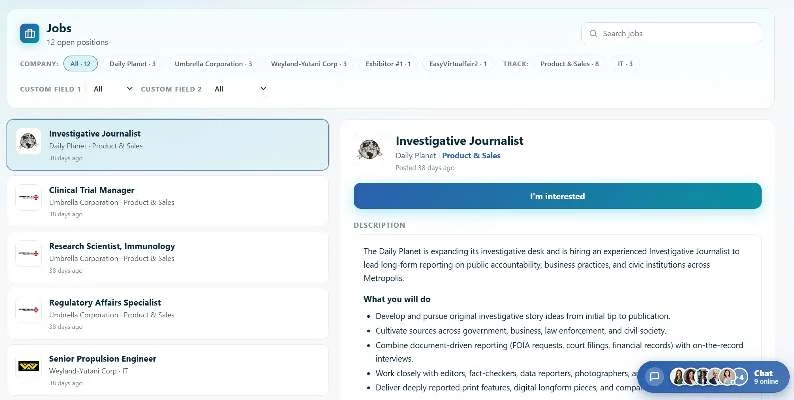This screenshot has height=400, width=794.
Task: Select the Senior Propulsion Engineer job card
Action: click(x=168, y=370)
